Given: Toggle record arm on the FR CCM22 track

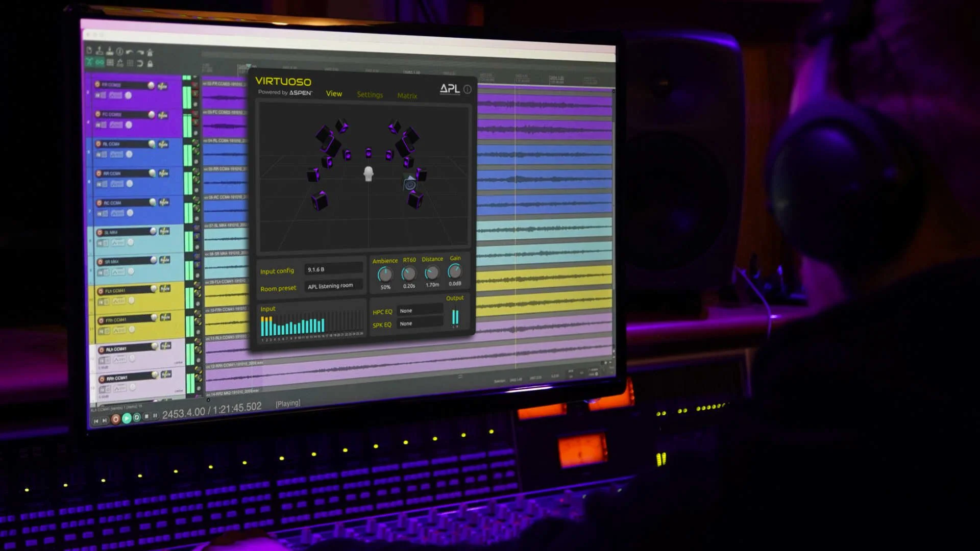Looking at the screenshot, I should pyautogui.click(x=97, y=84).
